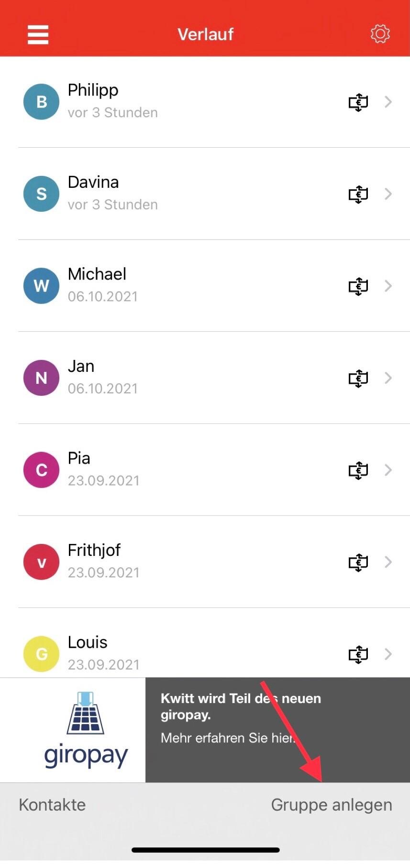The width and height of the screenshot is (410, 868).
Task: Select Philipp's blue B avatar
Action: point(42,102)
